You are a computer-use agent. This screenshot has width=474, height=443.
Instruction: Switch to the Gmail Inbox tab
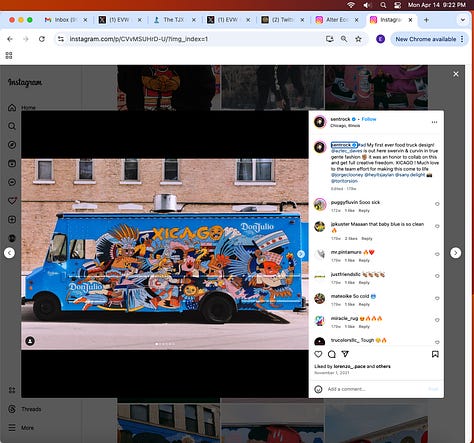tap(66, 20)
